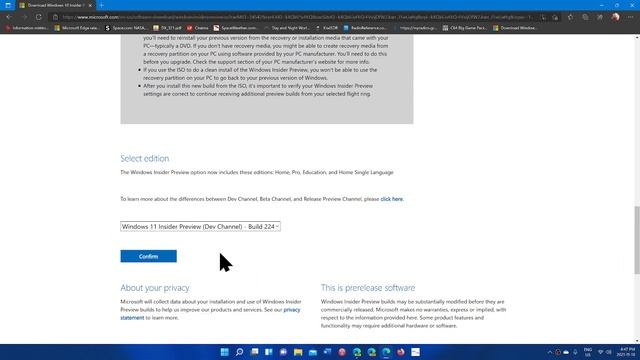Open the Download Windows bookmark
The height and width of the screenshot is (360, 640).
515,28
